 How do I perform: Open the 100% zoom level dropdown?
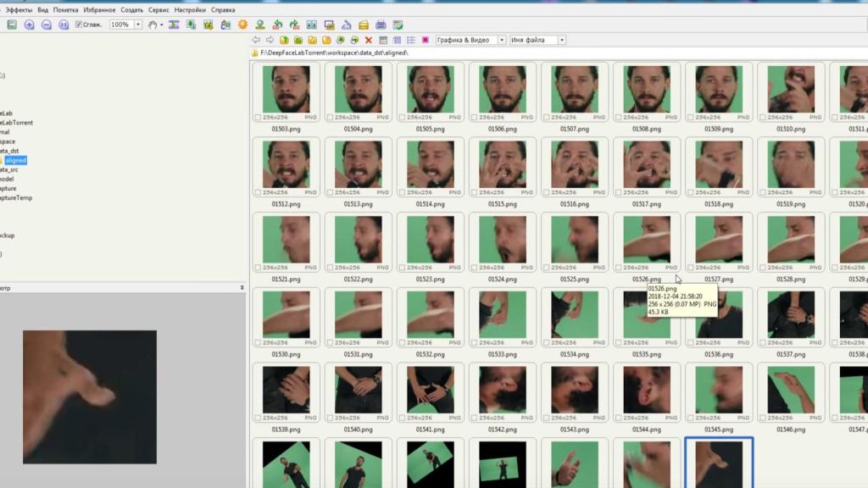[137, 25]
